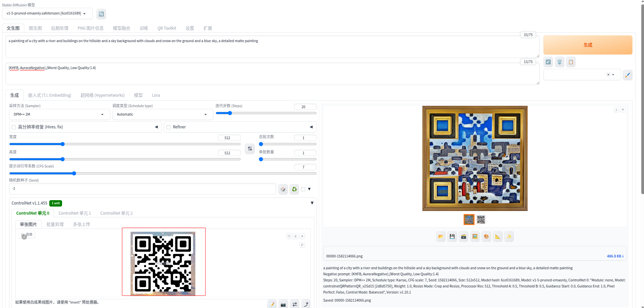Viewport: 644px width, 308px height.
Task: Save the image with floppy disk icon
Action: [x=452, y=237]
